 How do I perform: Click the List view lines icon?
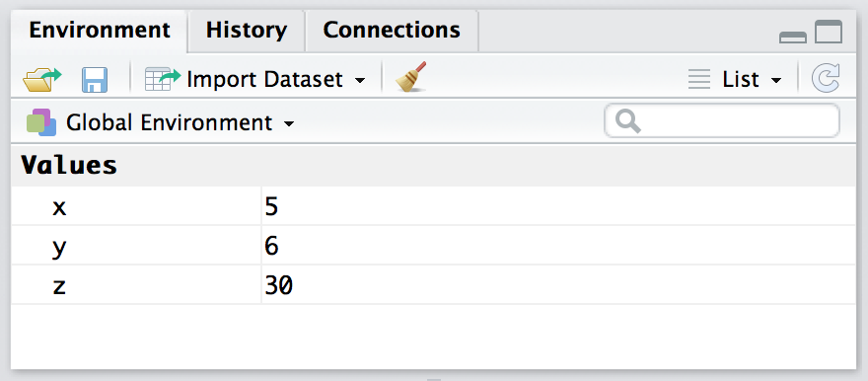pyautogui.click(x=699, y=79)
